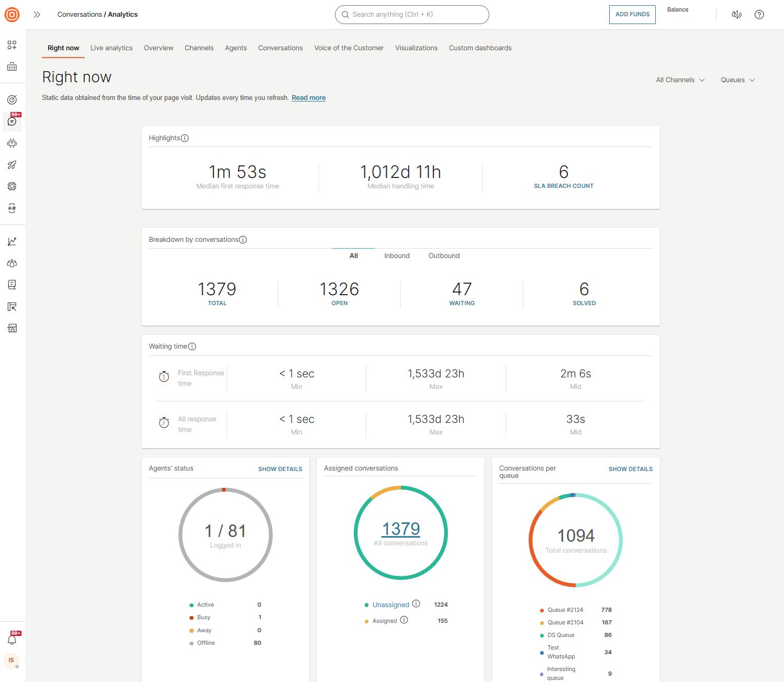Open the Conversations chat icon in sidebar
Viewport: 784px width, 682px height.
point(12,121)
